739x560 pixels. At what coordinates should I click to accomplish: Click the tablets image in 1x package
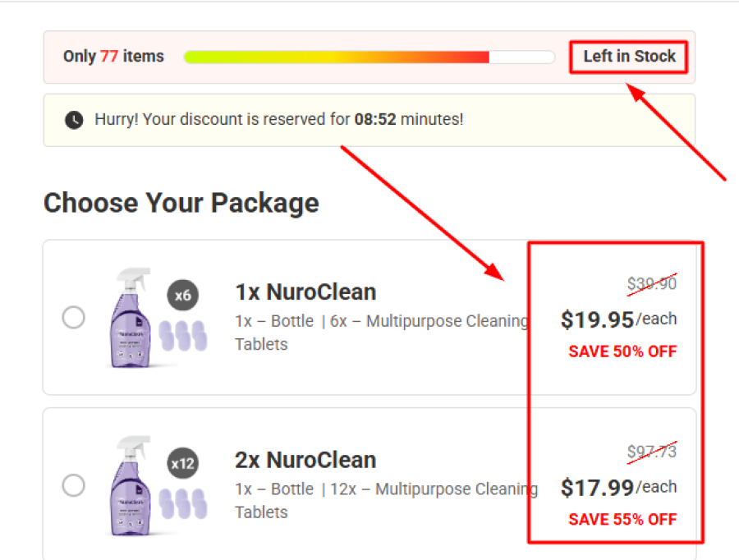click(181, 337)
